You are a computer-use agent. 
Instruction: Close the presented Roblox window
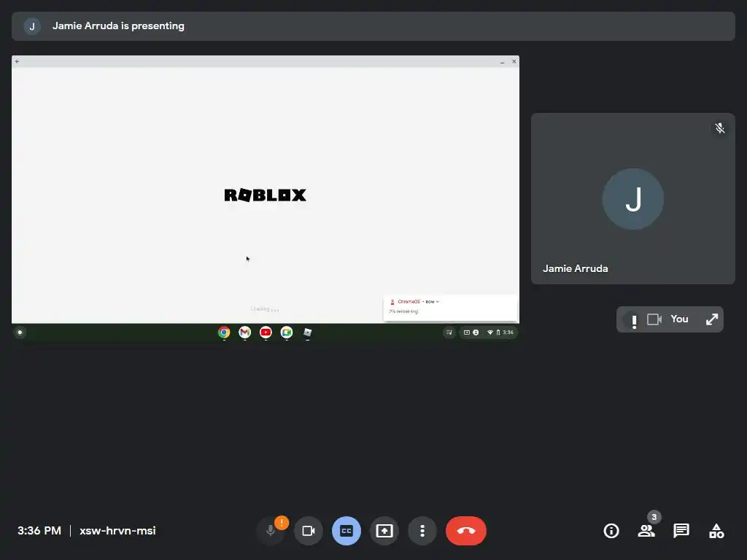(514, 61)
